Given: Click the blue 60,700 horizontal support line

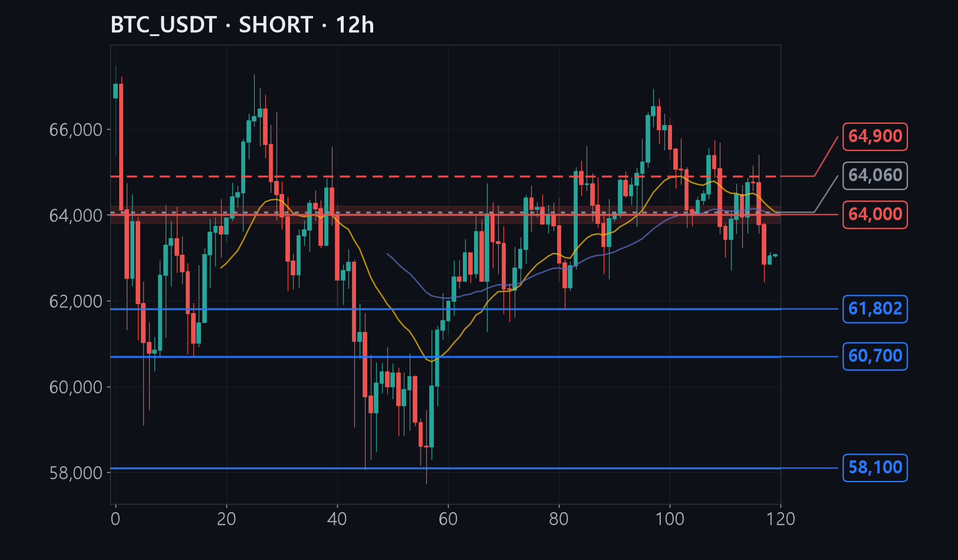Looking at the screenshot, I should [x=445, y=357].
